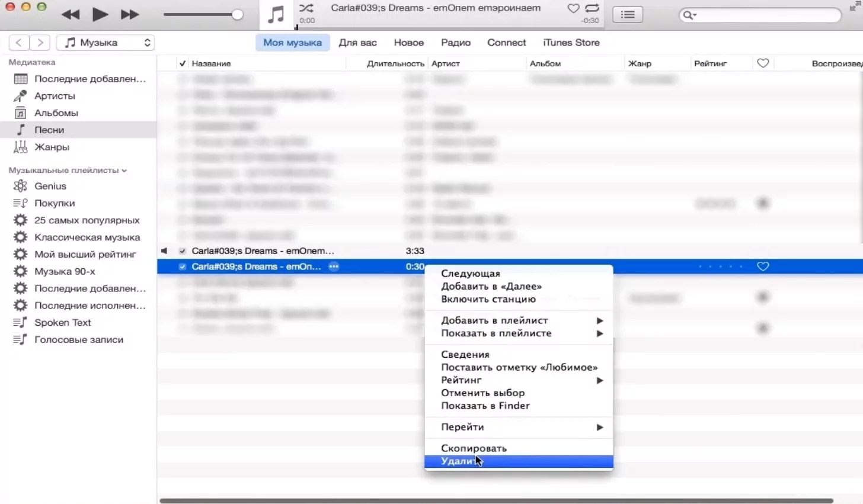Uncheck the highlighted Carla's Dreams song checkbox
Viewport: 863px width, 504px height.
(183, 267)
